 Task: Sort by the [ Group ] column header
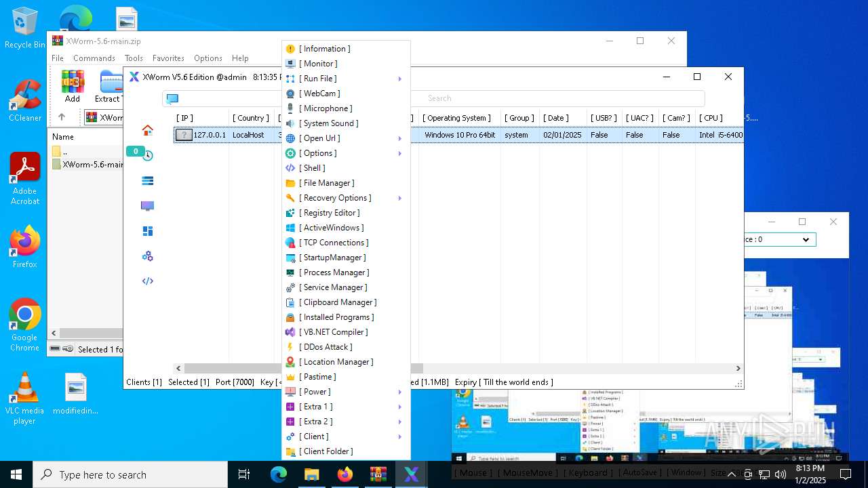520,118
